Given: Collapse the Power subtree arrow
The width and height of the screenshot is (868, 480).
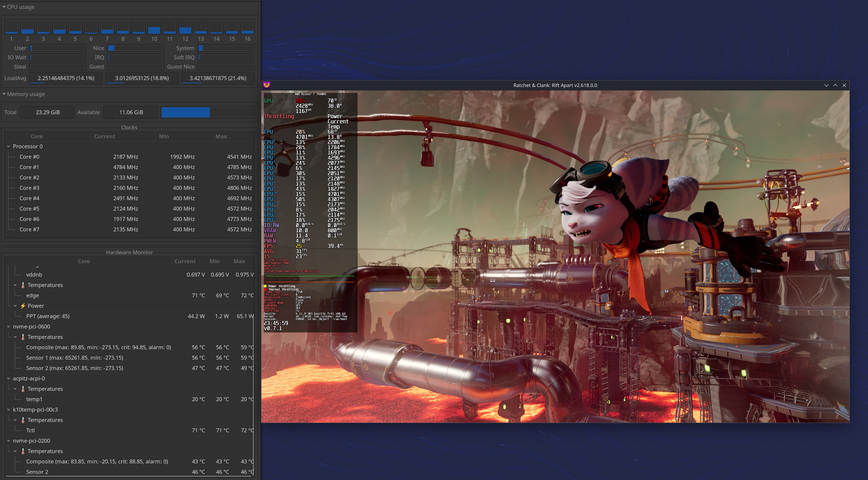Looking at the screenshot, I should click(15, 306).
